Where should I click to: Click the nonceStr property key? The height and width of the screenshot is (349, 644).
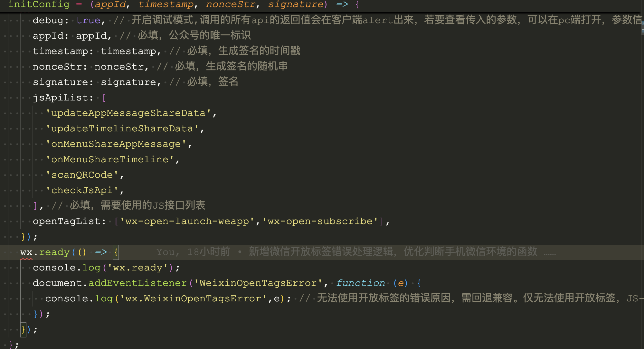[x=57, y=67]
